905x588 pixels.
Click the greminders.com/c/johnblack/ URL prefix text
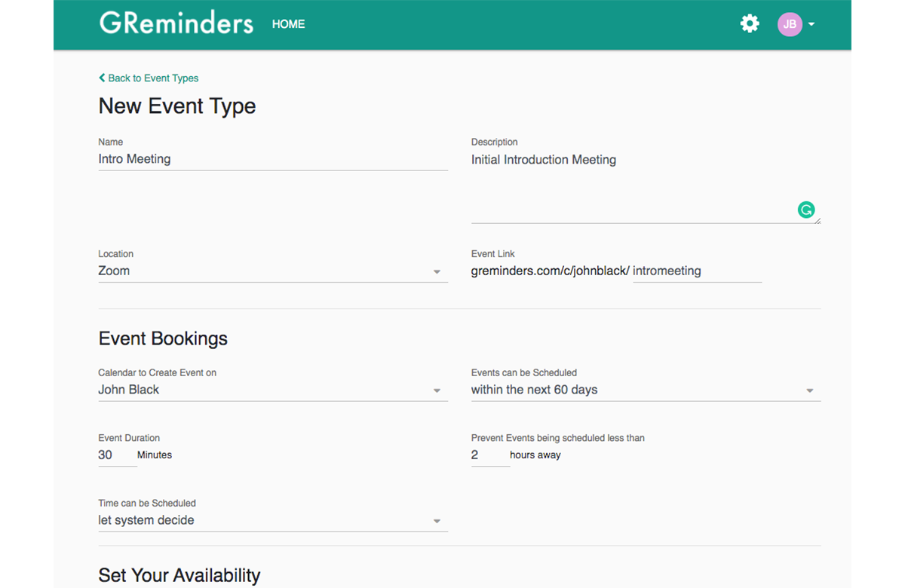pos(550,271)
